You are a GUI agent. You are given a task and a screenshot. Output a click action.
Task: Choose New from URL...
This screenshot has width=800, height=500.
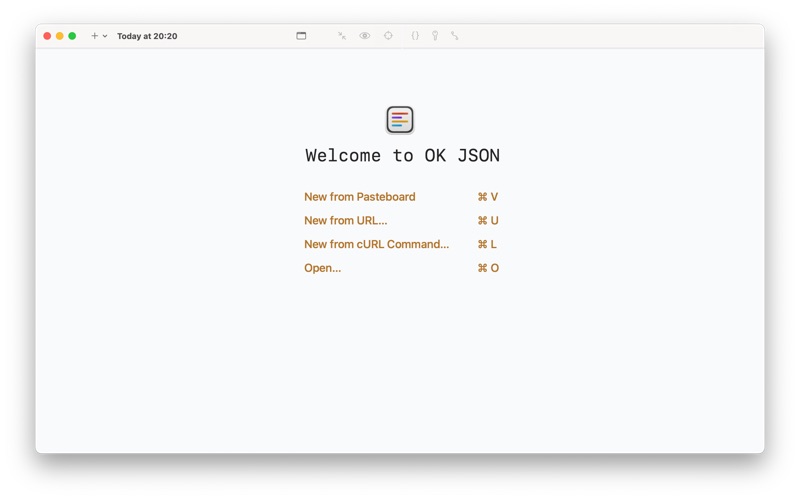346,220
